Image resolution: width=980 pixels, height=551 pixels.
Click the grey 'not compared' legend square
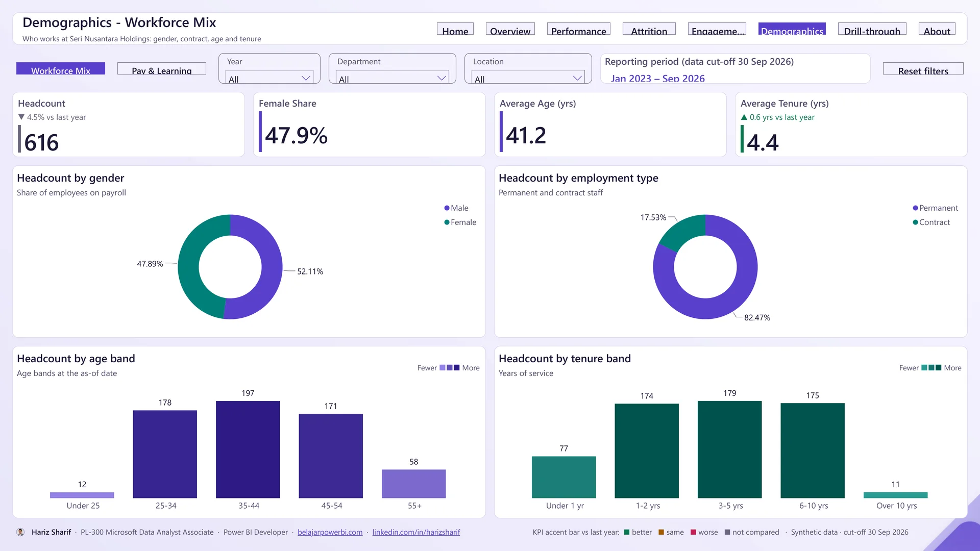(x=727, y=532)
